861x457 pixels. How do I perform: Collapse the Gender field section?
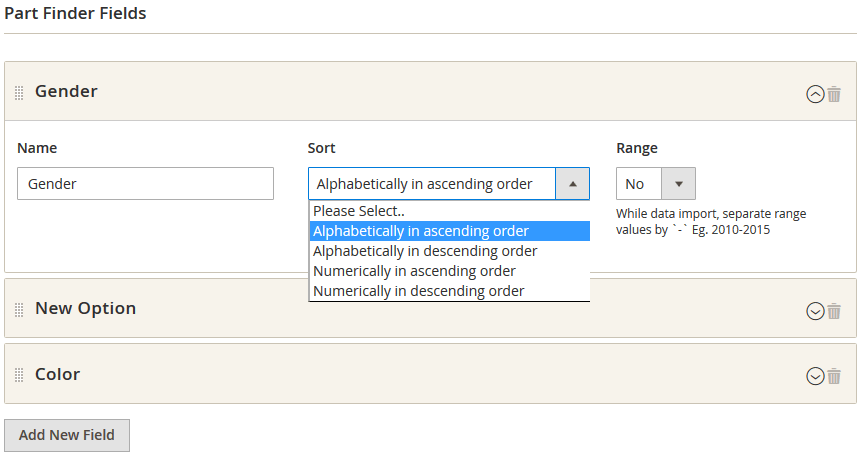(x=815, y=94)
